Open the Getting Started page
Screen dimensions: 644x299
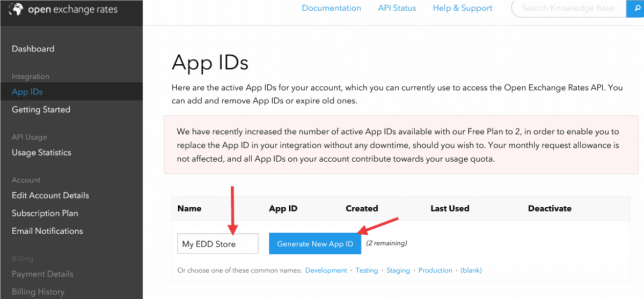coord(41,109)
